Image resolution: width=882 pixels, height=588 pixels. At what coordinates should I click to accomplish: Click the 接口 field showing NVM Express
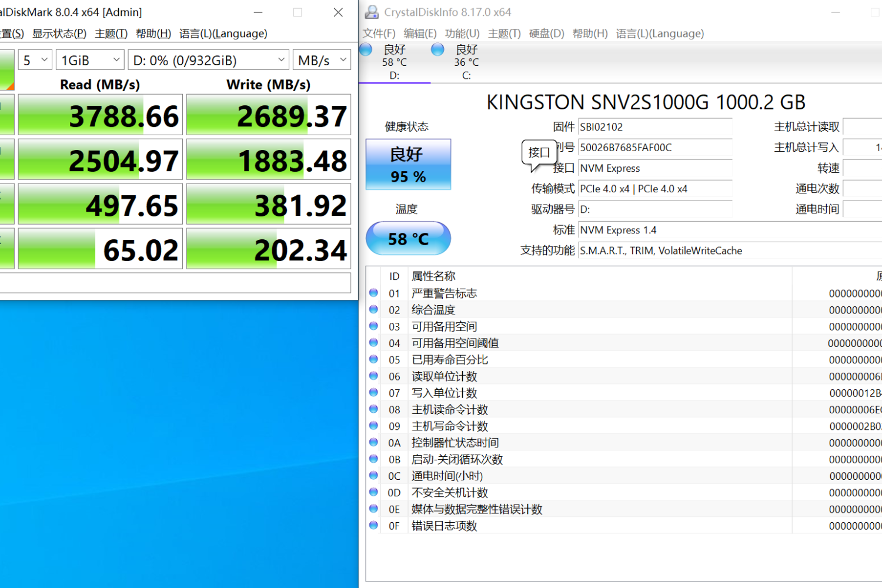coord(655,168)
